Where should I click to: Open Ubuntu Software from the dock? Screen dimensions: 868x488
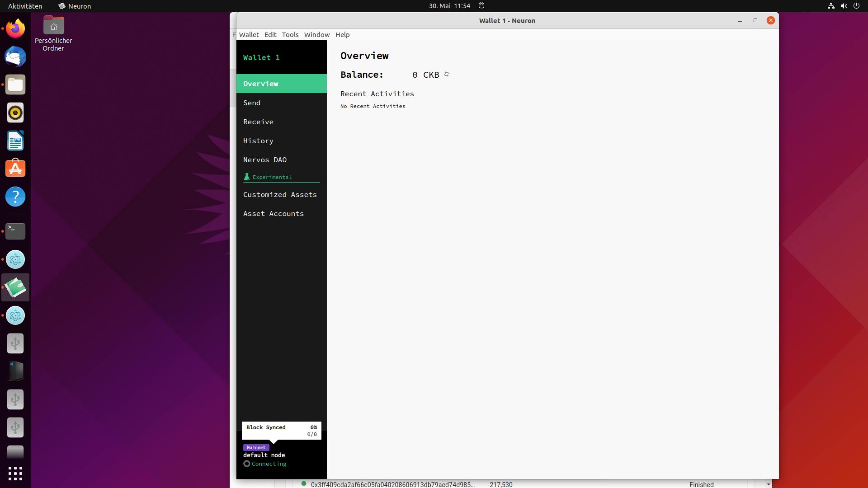tap(15, 169)
